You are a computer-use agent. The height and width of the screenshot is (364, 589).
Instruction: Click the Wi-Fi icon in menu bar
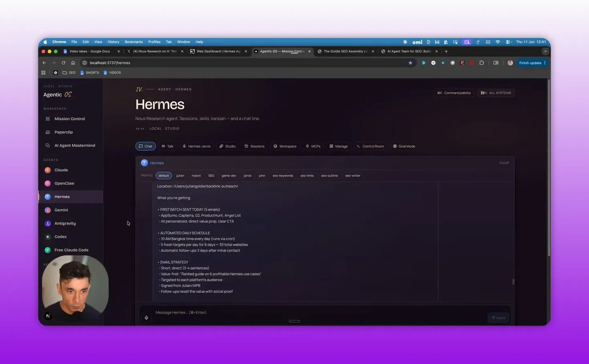point(497,42)
